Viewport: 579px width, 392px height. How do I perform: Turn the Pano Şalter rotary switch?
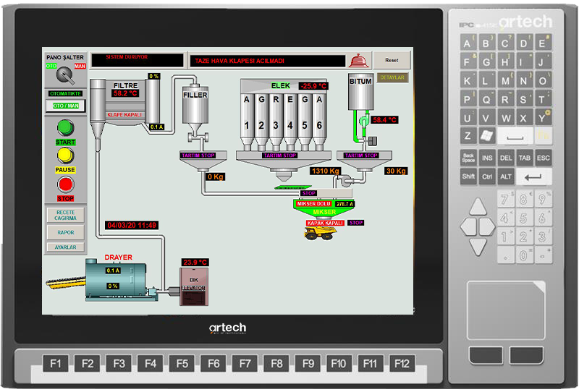coord(67,76)
